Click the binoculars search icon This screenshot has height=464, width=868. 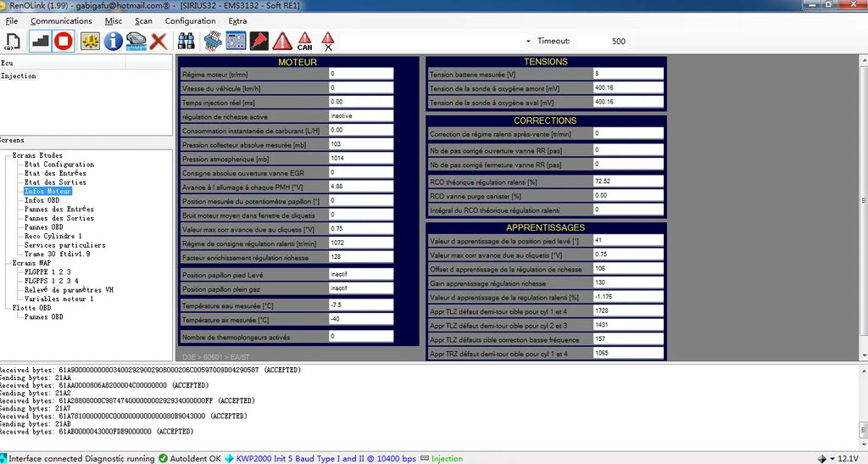coord(186,41)
